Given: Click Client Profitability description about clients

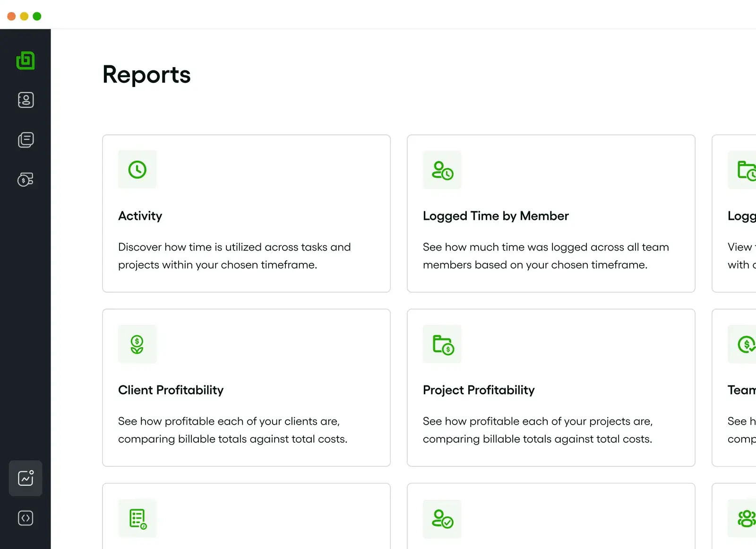Looking at the screenshot, I should point(232,430).
